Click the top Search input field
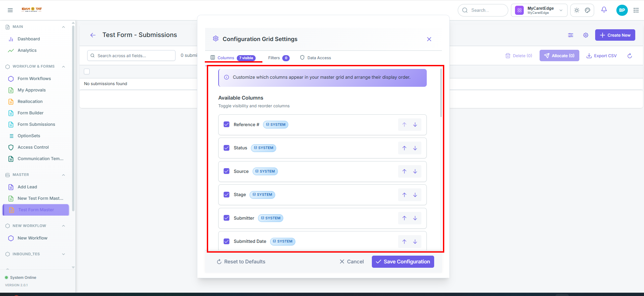Viewport: 644px width, 296px height. [483, 10]
